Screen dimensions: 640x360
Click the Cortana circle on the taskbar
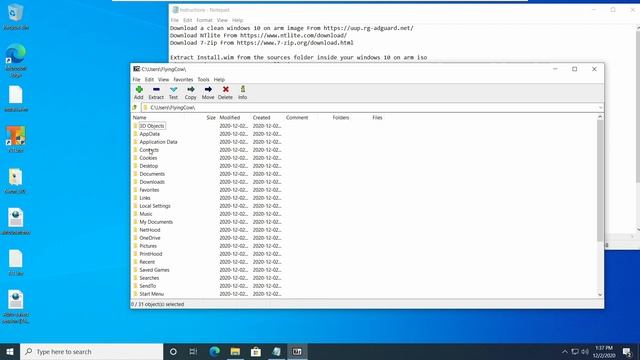(x=173, y=351)
